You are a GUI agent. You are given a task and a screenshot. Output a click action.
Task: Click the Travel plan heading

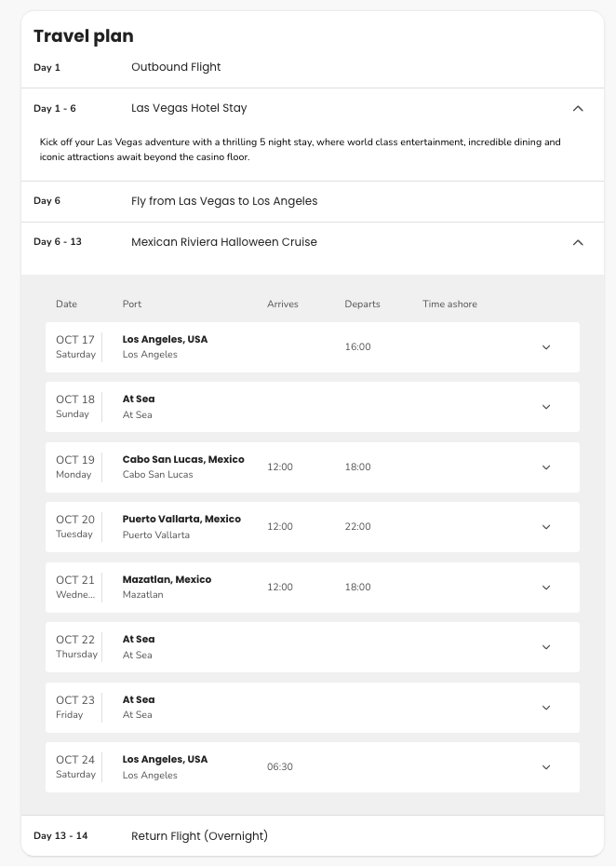(x=83, y=36)
